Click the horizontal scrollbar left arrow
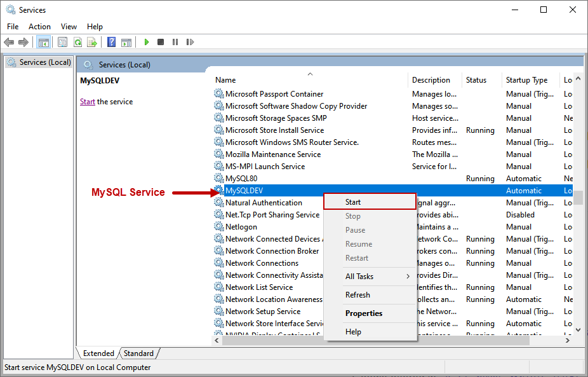588x377 pixels. pyautogui.click(x=217, y=340)
